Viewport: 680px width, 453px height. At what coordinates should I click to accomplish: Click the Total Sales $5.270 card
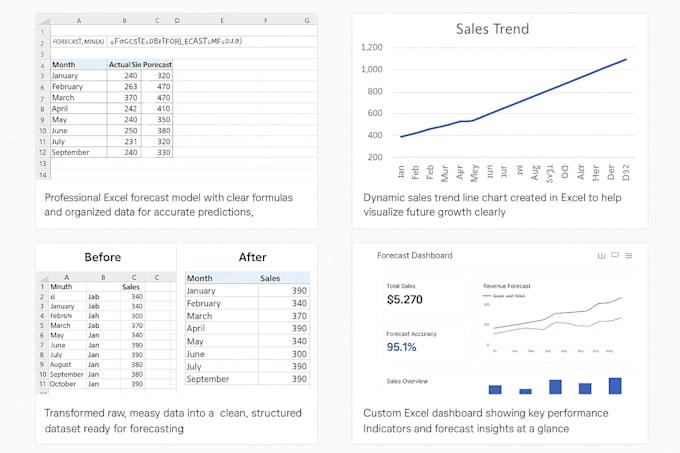click(x=422, y=295)
